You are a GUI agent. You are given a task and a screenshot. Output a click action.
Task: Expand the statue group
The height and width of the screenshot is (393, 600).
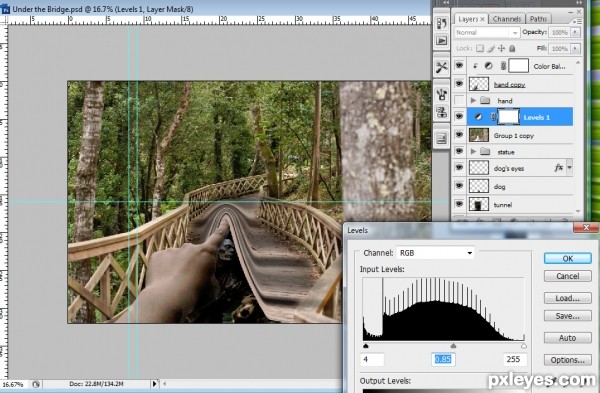[x=473, y=152]
